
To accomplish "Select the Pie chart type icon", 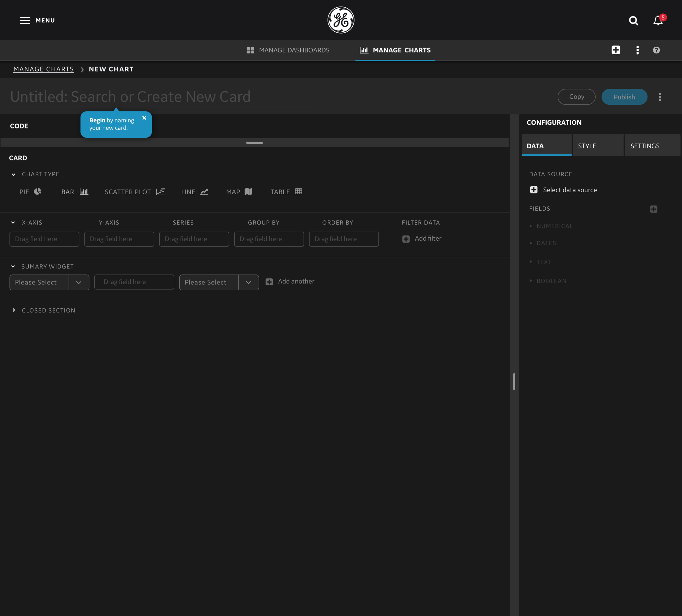I will pos(38,192).
